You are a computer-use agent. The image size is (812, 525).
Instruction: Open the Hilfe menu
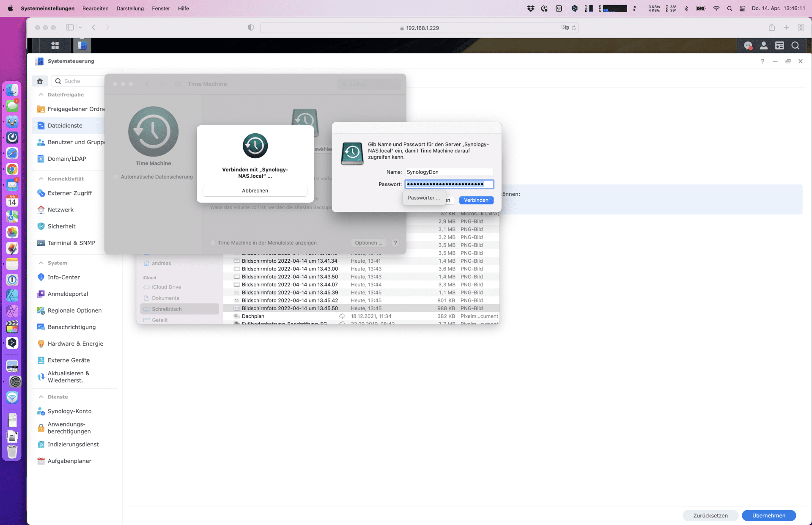[x=184, y=8]
